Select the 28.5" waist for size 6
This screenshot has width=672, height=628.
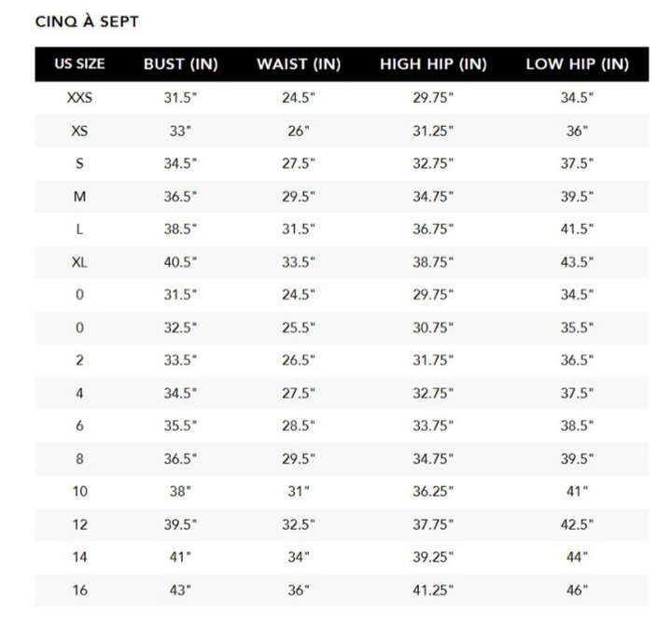tap(299, 426)
